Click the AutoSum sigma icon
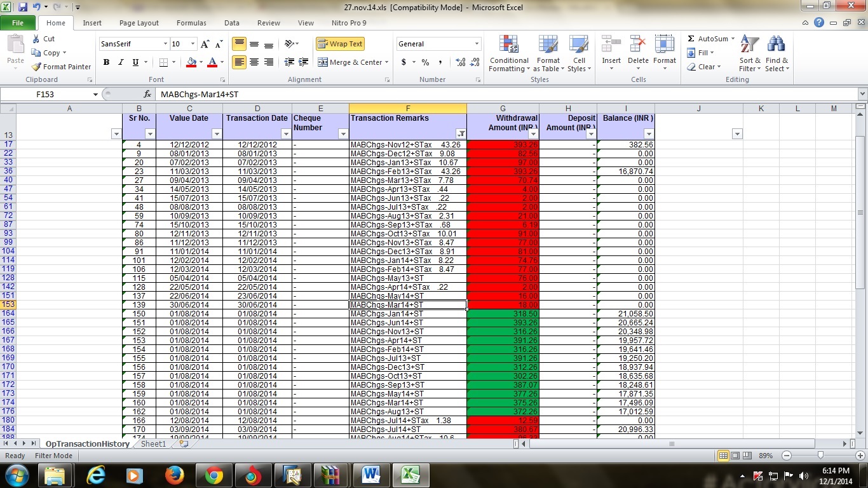868x488 pixels. [x=691, y=39]
